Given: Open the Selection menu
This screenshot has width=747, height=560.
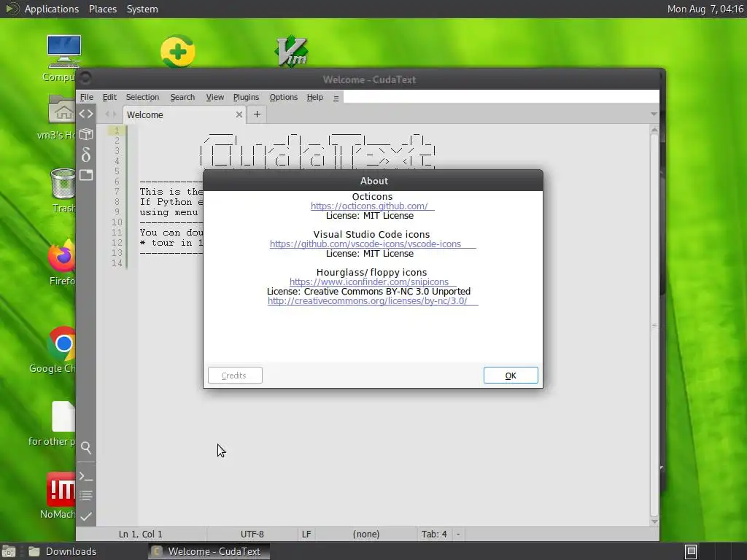Looking at the screenshot, I should [x=142, y=97].
